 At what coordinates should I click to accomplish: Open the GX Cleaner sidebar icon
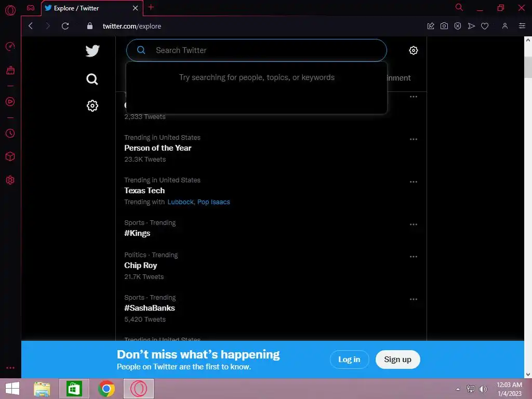pos(10,70)
